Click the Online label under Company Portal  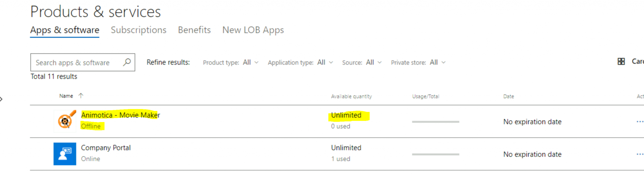pos(91,159)
